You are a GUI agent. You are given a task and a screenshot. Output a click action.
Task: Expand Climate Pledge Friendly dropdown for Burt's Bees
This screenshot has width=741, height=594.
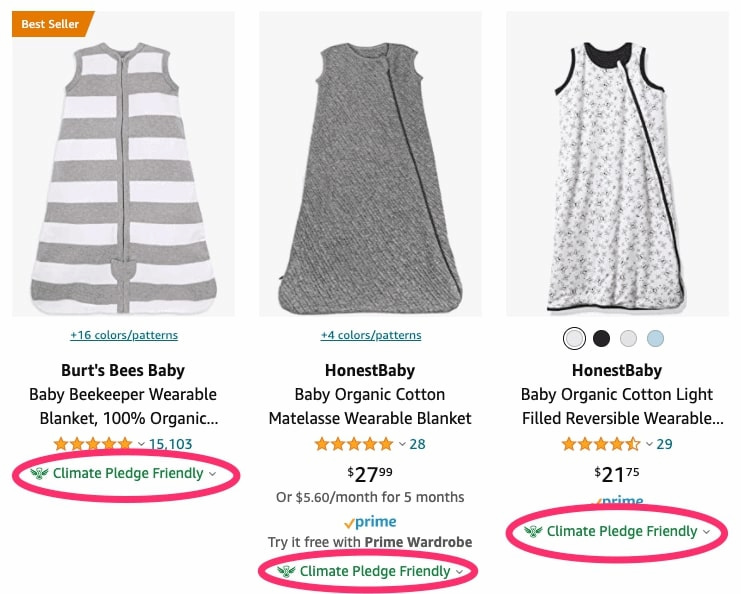click(212, 474)
